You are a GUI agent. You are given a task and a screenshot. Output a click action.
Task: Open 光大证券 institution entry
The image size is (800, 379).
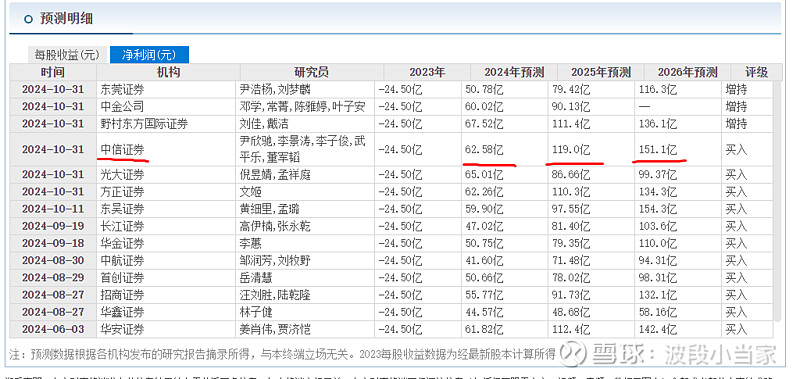(122, 174)
